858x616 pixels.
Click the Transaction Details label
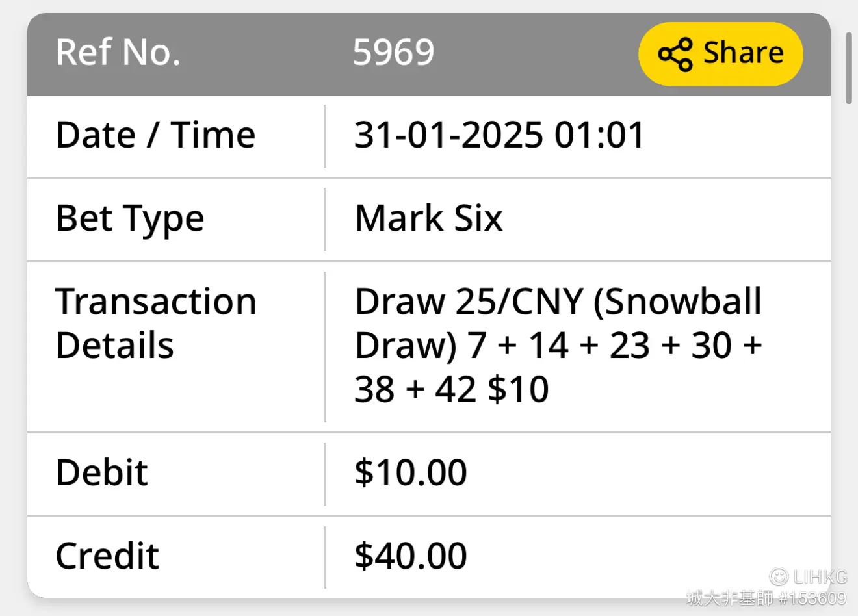(x=156, y=323)
